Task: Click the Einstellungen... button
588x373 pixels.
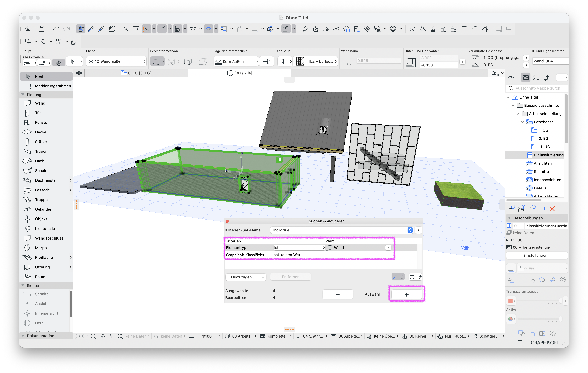Action: (537, 256)
